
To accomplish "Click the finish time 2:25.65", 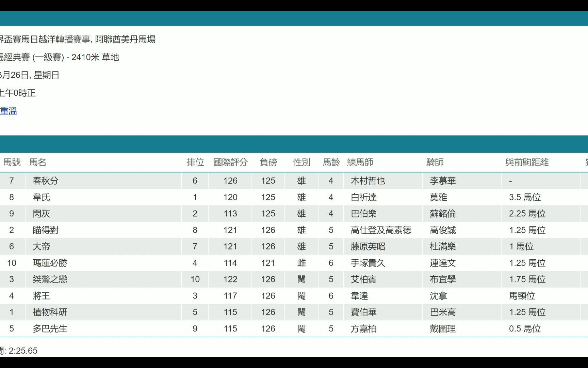I will [23, 351].
